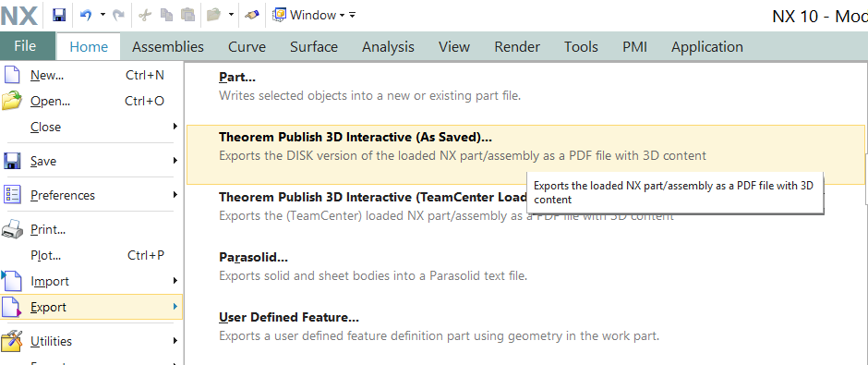Click the Undo arrow icon

click(86, 16)
